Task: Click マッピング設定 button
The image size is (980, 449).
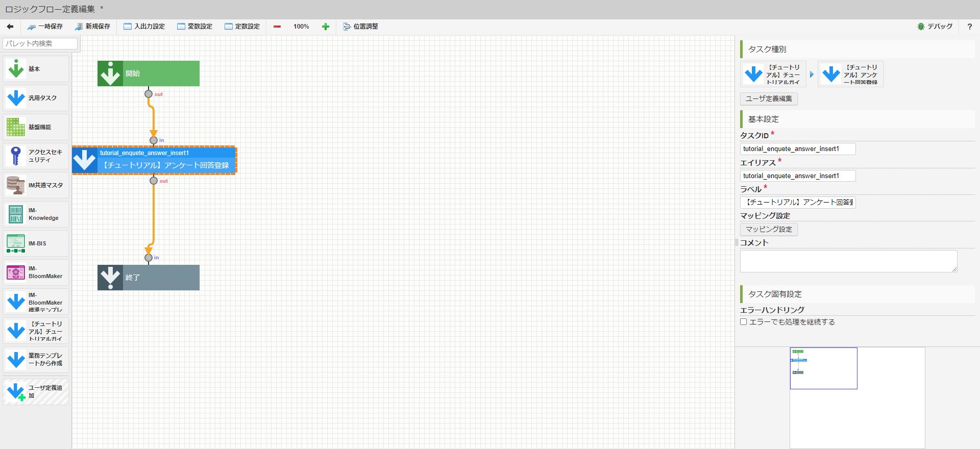Action: (769, 230)
